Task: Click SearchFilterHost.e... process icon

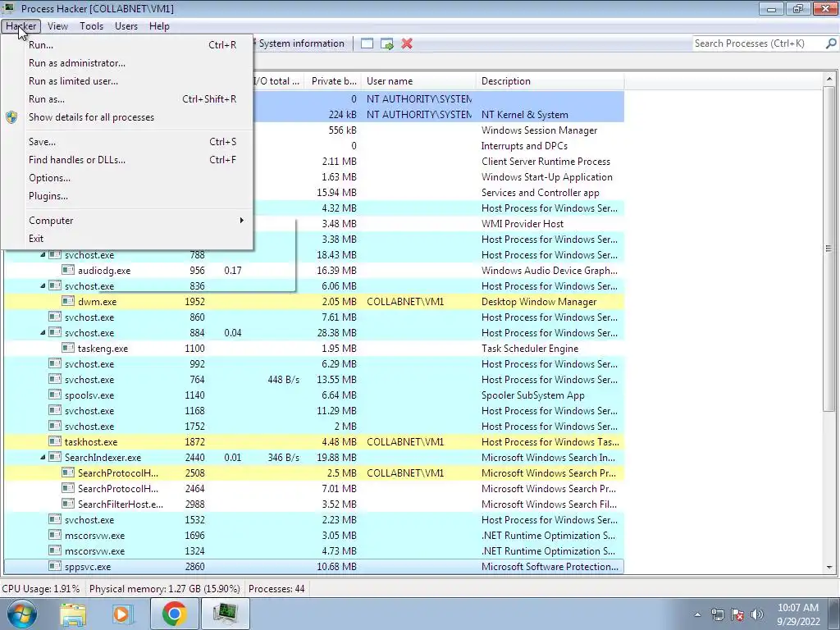Action: 68,504
